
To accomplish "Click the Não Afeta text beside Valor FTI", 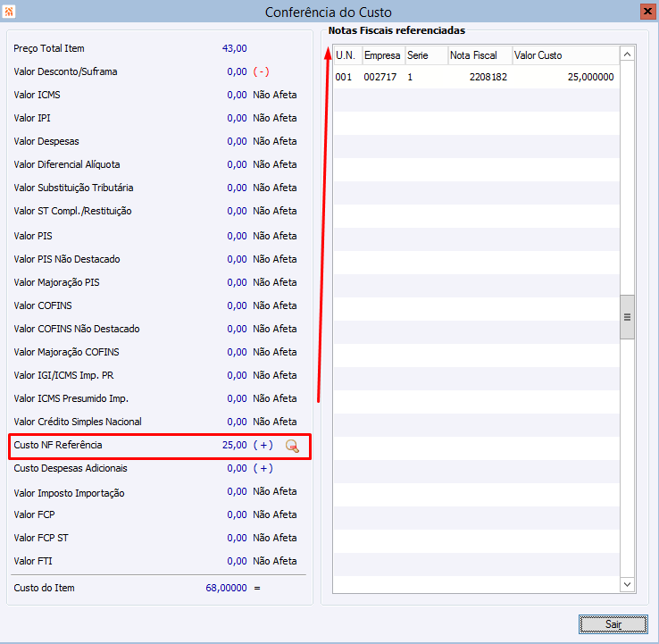I will coord(275,561).
